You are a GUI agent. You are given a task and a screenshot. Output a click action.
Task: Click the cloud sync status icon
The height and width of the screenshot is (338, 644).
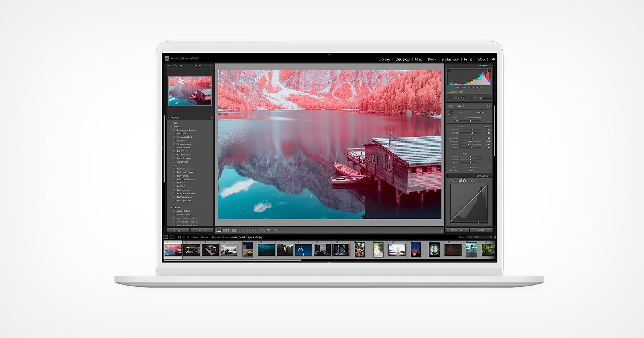point(493,59)
